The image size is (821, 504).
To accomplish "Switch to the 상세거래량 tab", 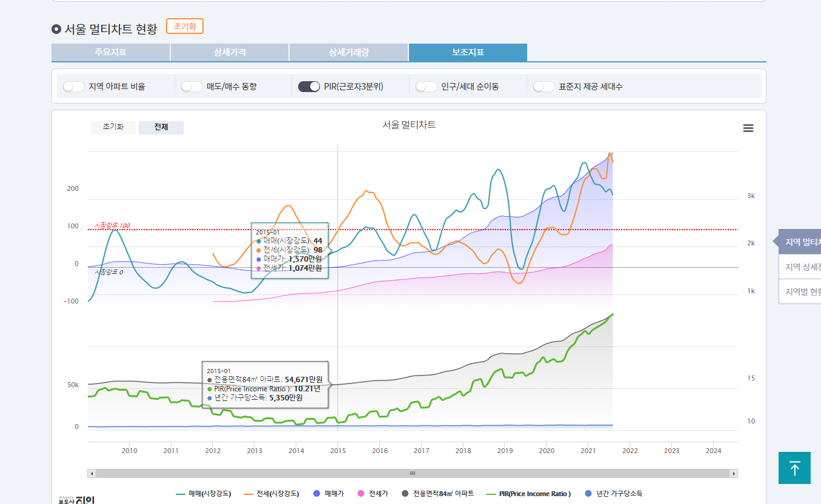I will pos(348,52).
